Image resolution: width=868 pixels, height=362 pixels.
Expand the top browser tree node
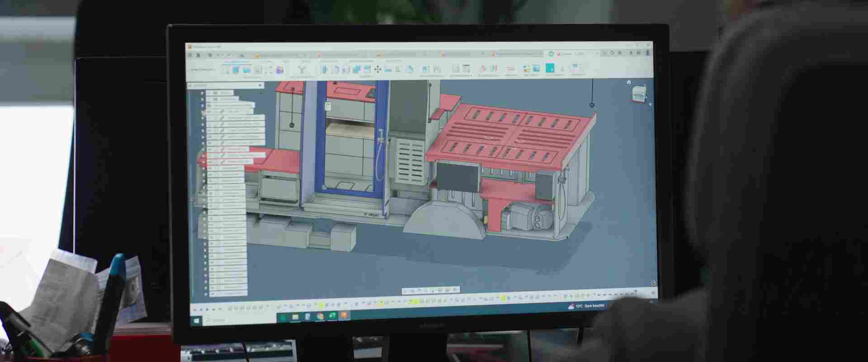(x=203, y=92)
